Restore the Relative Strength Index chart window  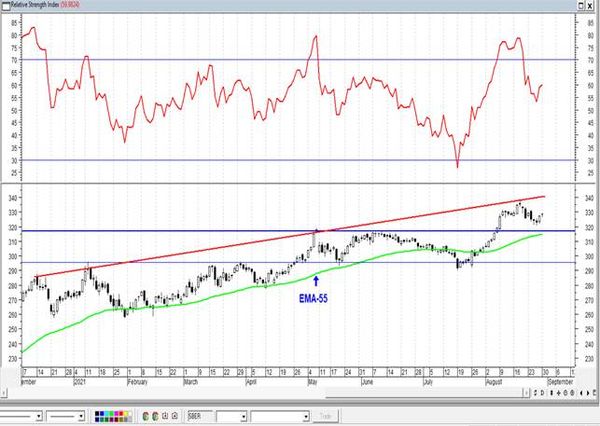point(582,5)
